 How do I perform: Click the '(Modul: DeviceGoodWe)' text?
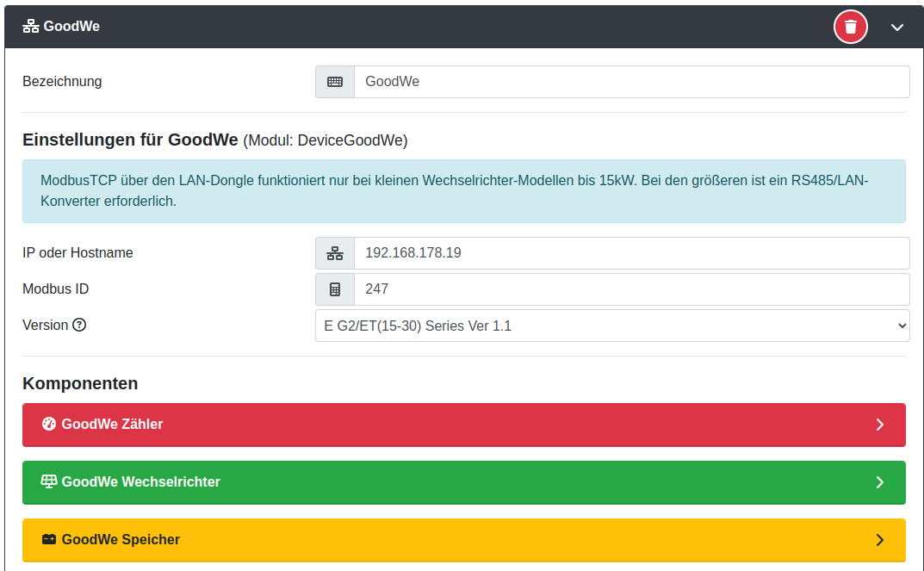tap(326, 140)
